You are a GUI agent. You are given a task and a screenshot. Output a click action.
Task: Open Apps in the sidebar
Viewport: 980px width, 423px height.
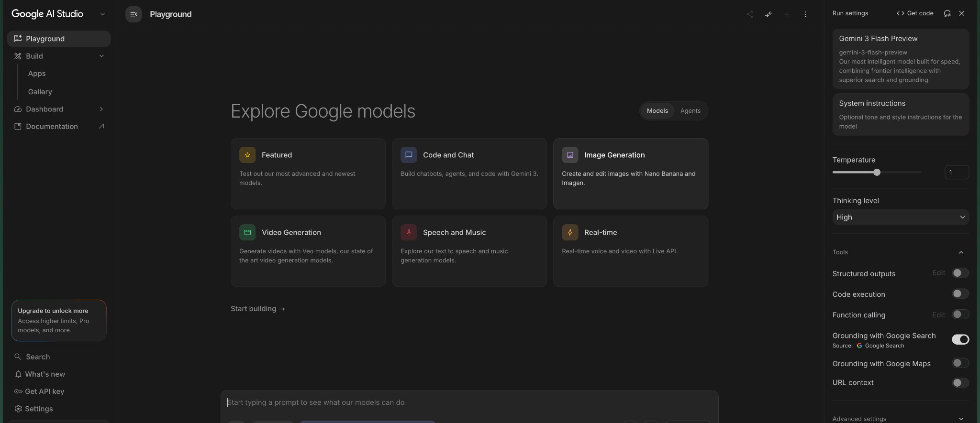tap(37, 74)
